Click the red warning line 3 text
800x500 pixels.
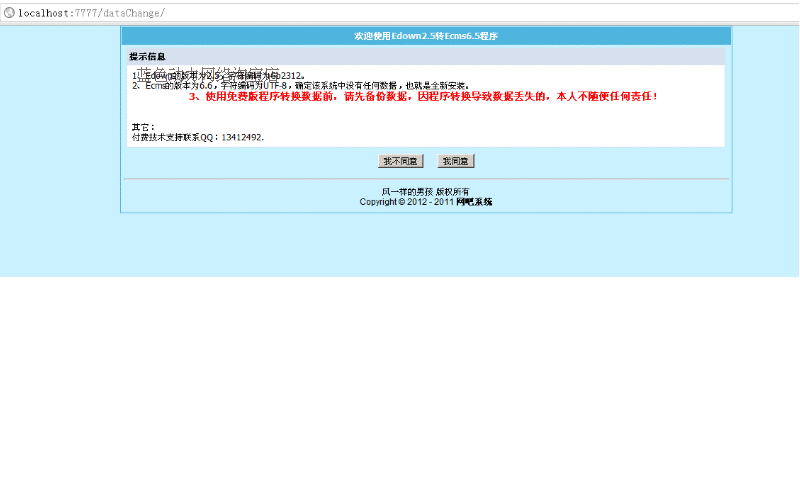(x=423, y=96)
